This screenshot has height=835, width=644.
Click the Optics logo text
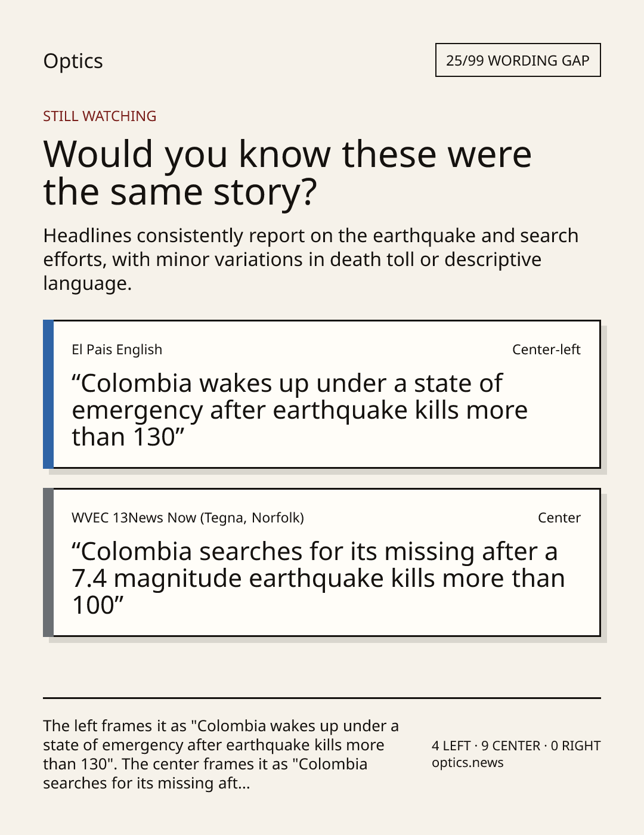pyautogui.click(x=73, y=61)
